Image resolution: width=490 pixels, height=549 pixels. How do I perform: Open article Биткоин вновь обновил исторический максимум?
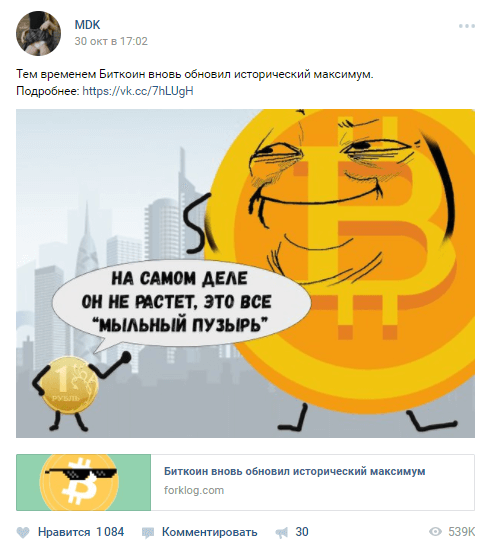[294, 471]
